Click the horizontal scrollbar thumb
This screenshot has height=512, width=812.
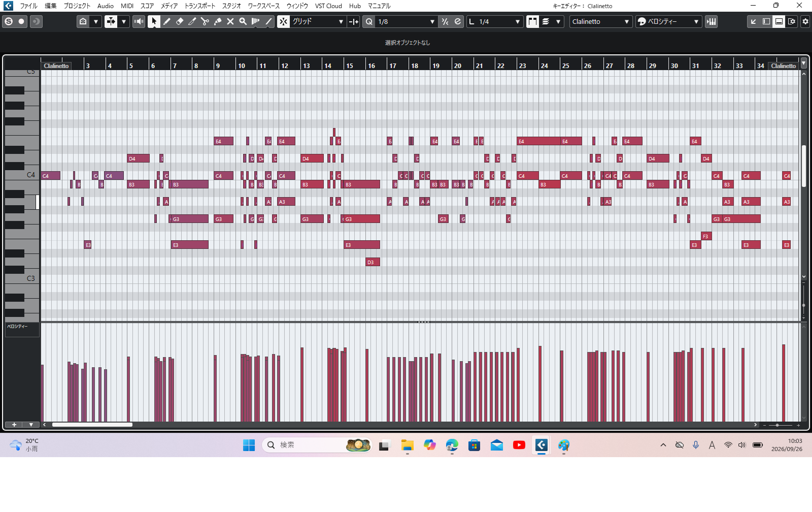click(92, 425)
